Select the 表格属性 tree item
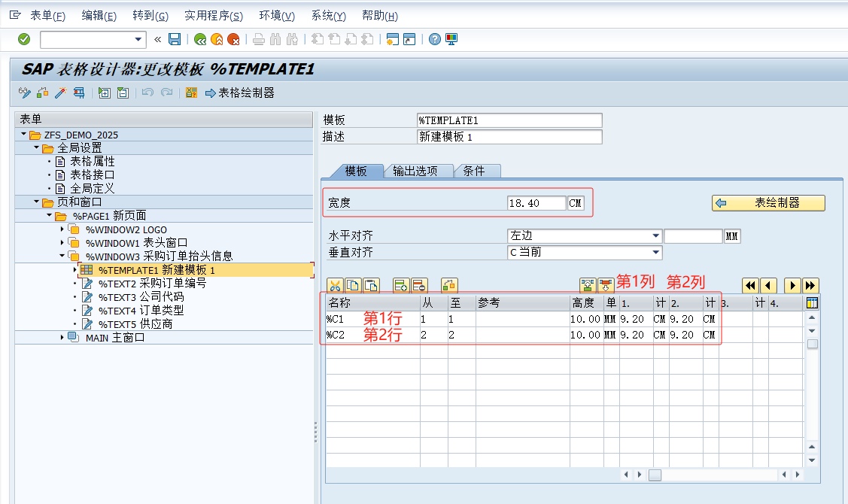The image size is (848, 504). click(x=93, y=161)
